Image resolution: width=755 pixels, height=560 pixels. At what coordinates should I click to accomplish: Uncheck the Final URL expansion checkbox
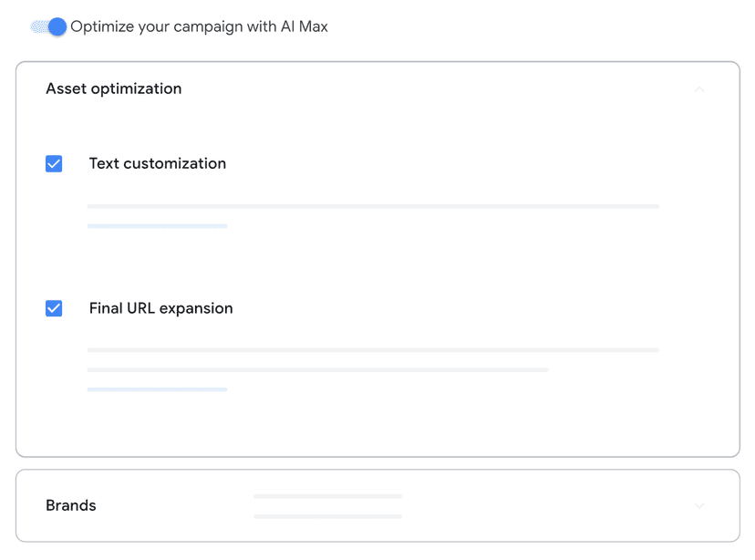pyautogui.click(x=54, y=308)
